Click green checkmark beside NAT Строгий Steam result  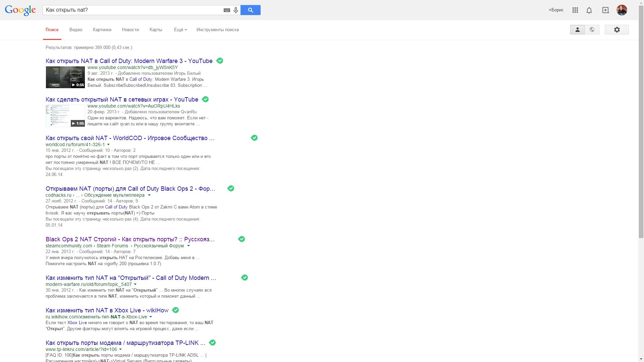[241, 239]
